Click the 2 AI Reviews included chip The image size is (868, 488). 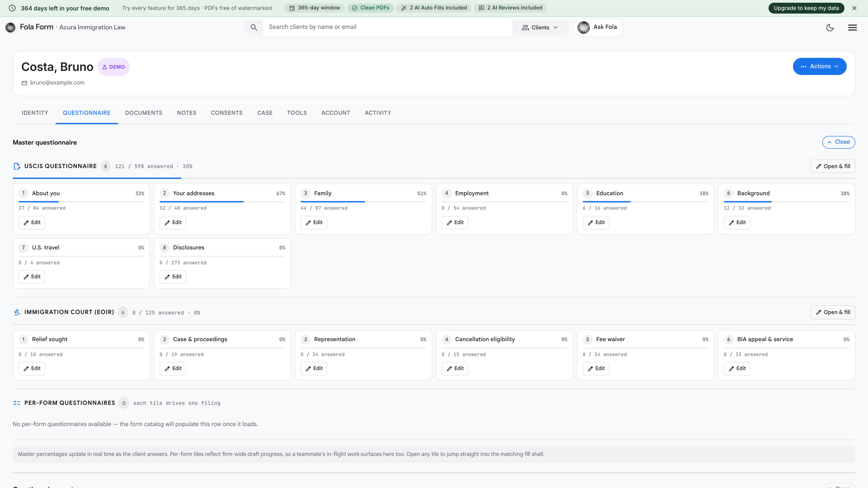510,8
